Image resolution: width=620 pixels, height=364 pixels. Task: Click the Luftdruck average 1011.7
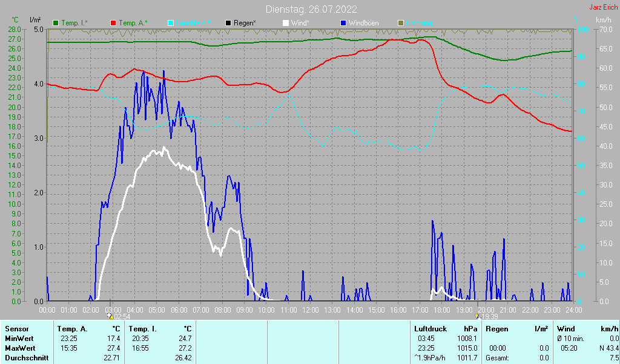point(467,358)
